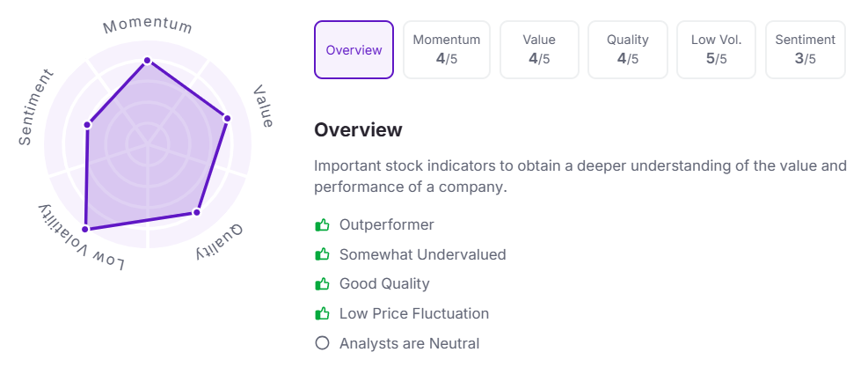Click the Value data point on radar
Viewport: 868px width, 389px height.
tap(227, 118)
